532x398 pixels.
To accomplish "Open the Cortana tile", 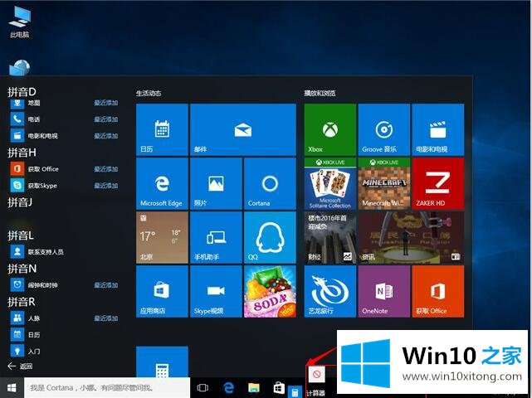I will tap(270, 183).
